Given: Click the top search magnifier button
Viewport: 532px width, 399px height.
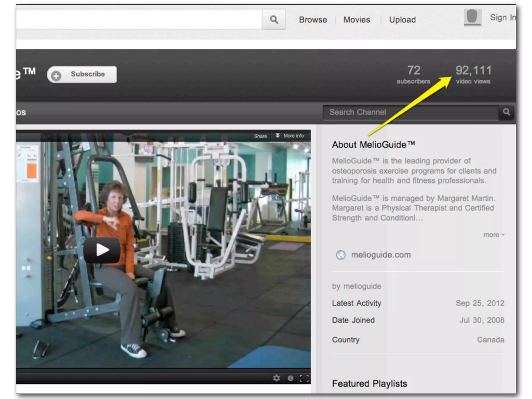Looking at the screenshot, I should coord(274,19).
